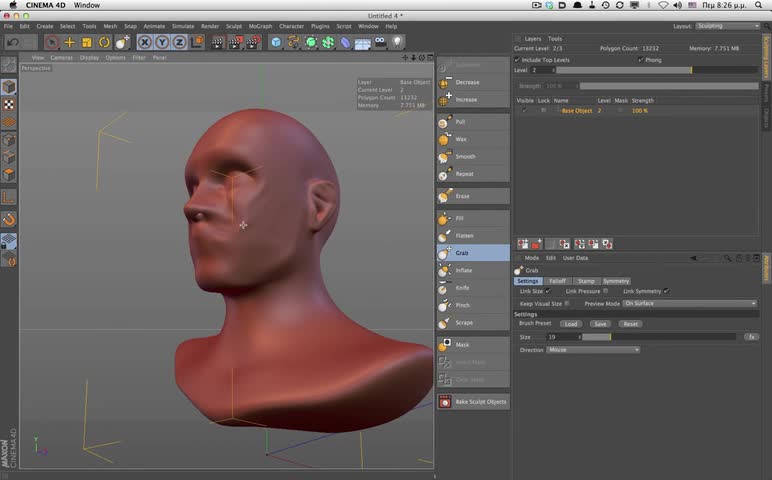Select the Flatten brush
The width and height of the screenshot is (772, 480).
click(x=464, y=235)
